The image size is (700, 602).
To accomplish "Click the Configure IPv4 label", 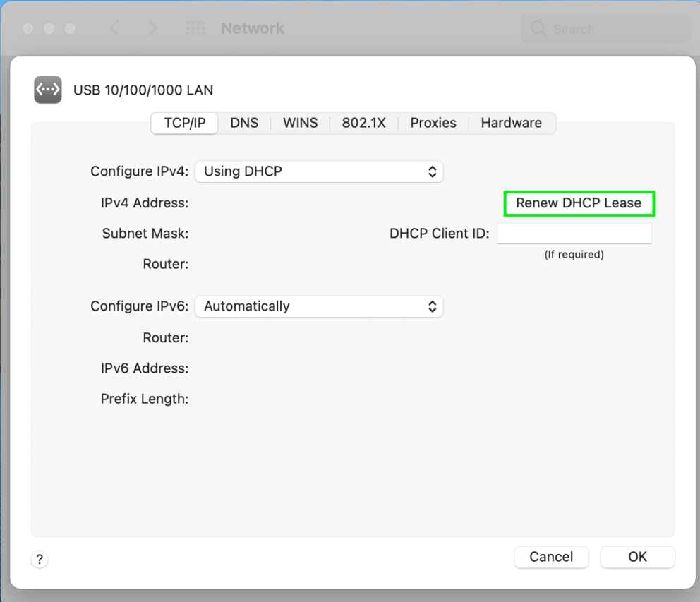I will 139,171.
